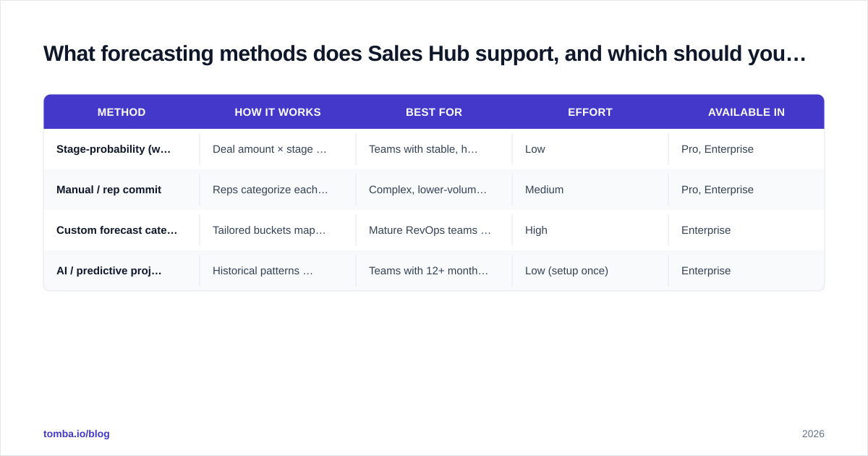Image resolution: width=868 pixels, height=456 pixels.
Task: Click the 2026 year label
Action: (813, 434)
